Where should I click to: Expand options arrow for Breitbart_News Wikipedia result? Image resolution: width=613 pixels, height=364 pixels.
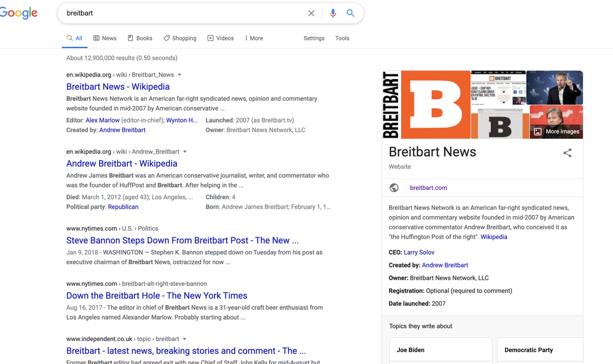click(179, 75)
